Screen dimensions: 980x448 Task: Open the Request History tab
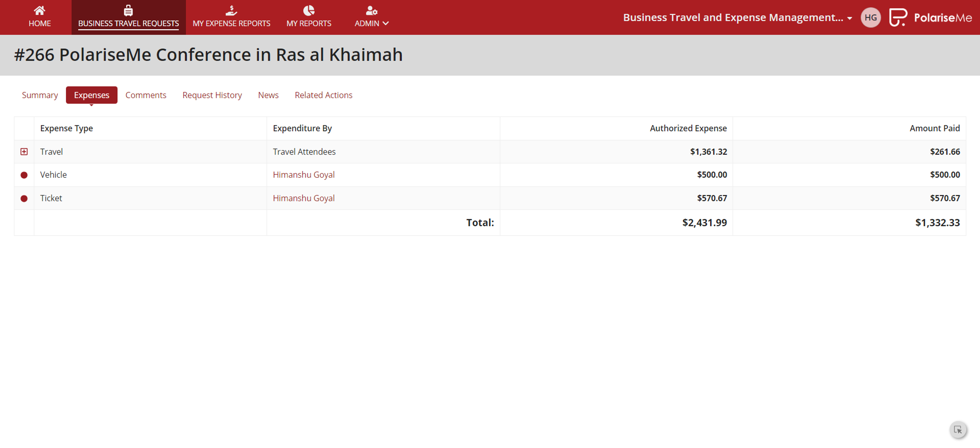coord(212,95)
